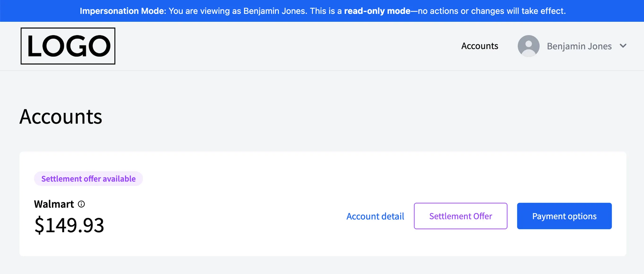644x274 pixels.
Task: Click the read-only mode text in banner
Action: tap(377, 11)
